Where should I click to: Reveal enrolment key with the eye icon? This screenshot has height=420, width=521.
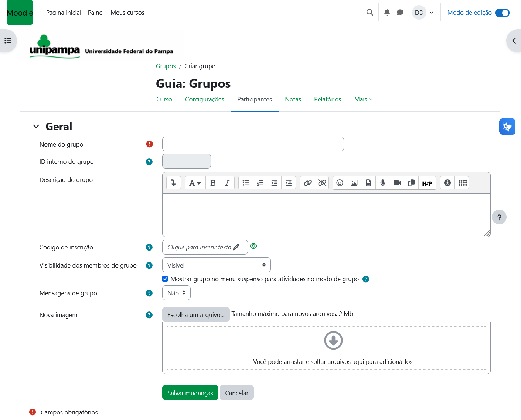pos(253,246)
